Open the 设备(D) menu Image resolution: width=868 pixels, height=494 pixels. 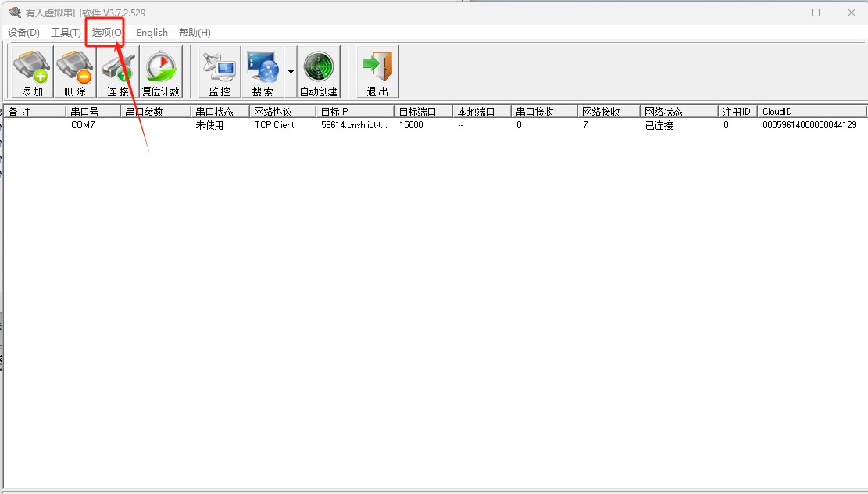pyautogui.click(x=23, y=33)
